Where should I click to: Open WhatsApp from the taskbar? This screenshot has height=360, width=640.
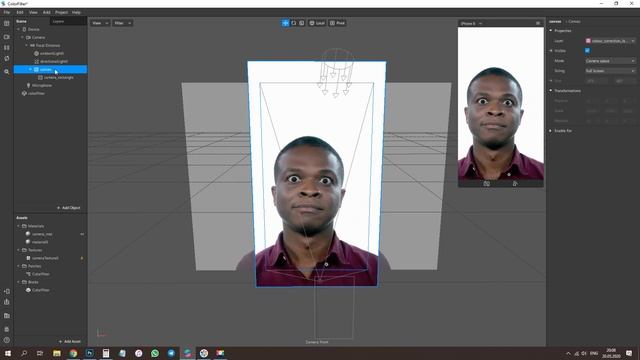coord(155,353)
